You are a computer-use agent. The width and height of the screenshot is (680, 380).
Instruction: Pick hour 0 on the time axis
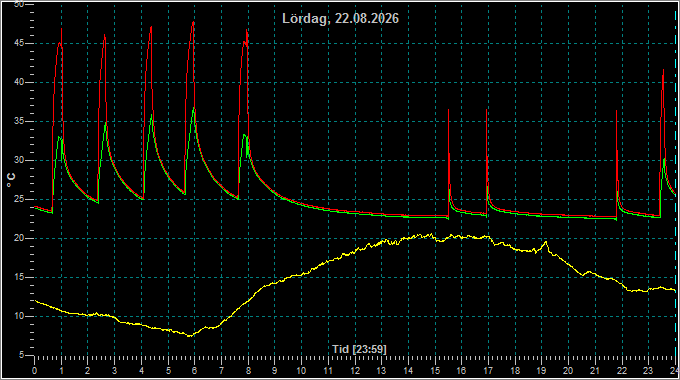click(35, 371)
